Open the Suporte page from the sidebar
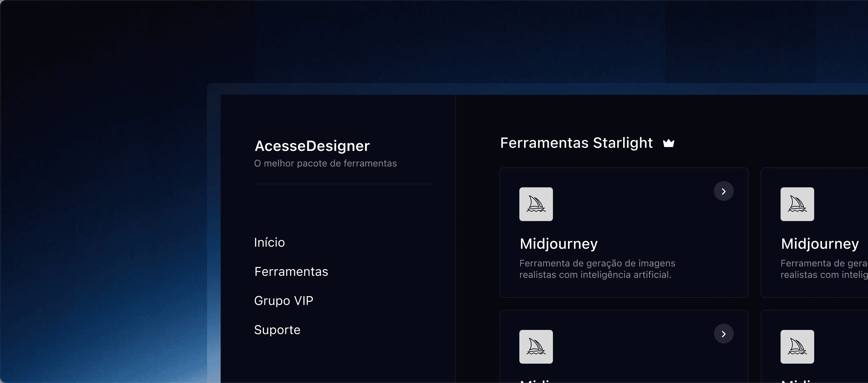Viewport: 868px width, 383px height. [277, 330]
